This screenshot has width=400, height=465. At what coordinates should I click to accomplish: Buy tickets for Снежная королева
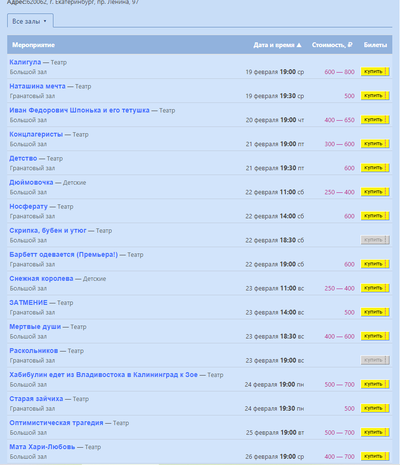375,288
